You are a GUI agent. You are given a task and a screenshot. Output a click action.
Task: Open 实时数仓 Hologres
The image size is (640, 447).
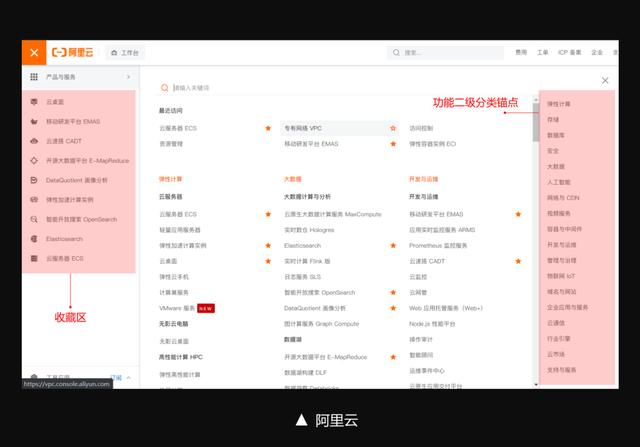309,230
